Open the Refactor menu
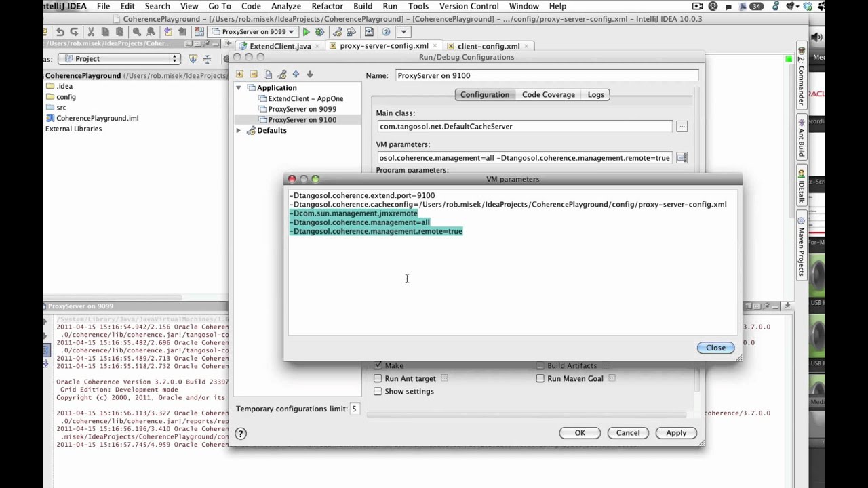This screenshot has width=868, height=488. click(327, 6)
